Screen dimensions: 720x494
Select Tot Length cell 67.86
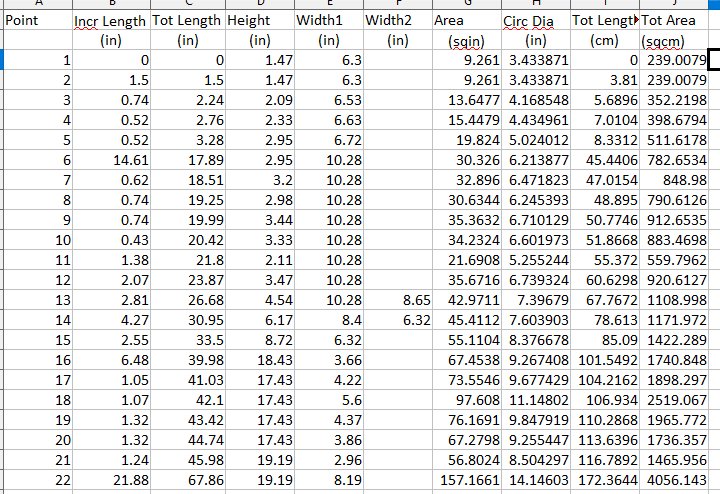click(188, 480)
